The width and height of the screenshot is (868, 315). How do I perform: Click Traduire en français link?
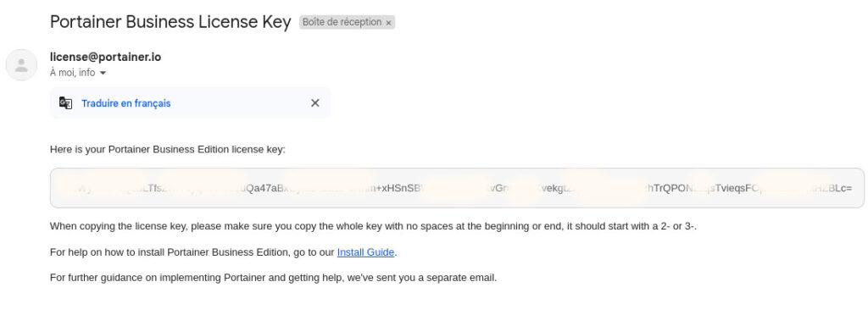click(126, 103)
